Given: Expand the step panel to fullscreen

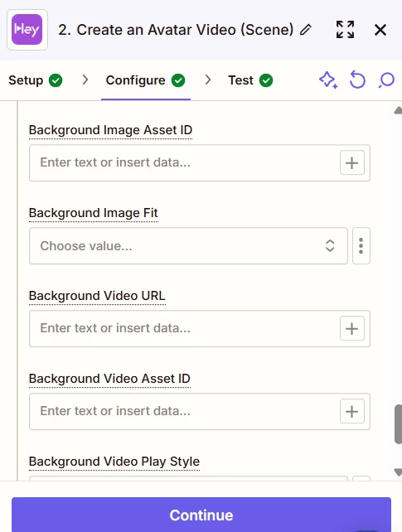Looking at the screenshot, I should (x=345, y=30).
